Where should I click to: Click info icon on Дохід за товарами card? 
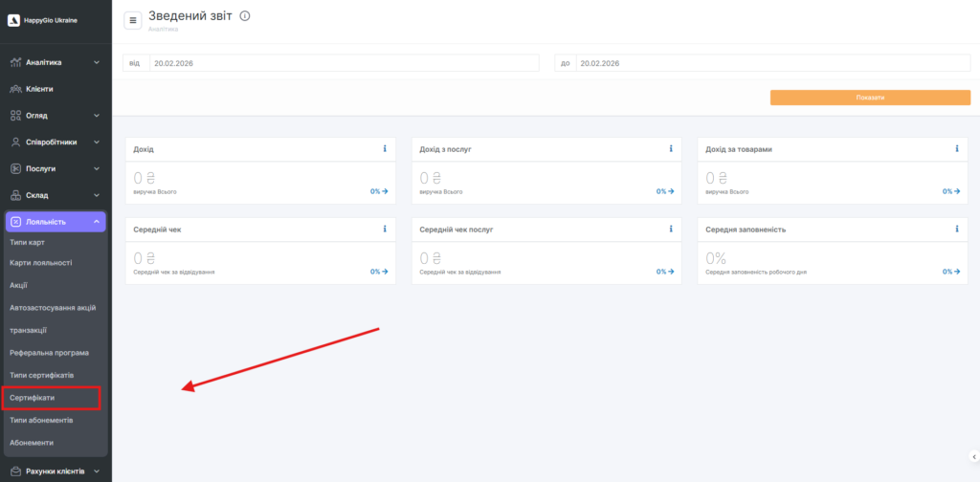coord(957,149)
